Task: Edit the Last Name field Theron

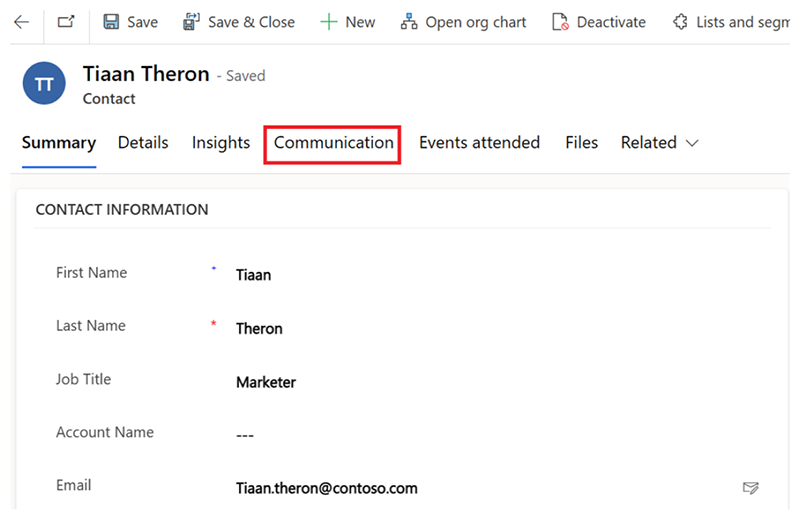Action: [x=259, y=329]
